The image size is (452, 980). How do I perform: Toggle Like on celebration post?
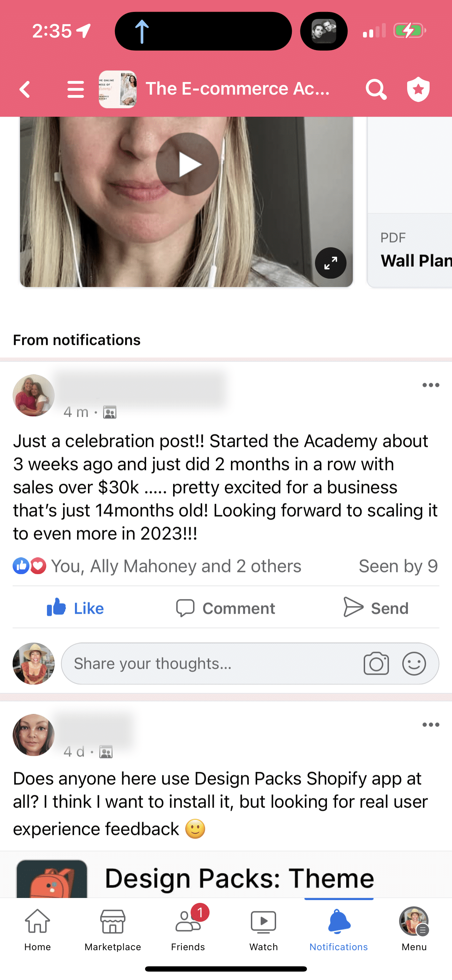click(75, 608)
